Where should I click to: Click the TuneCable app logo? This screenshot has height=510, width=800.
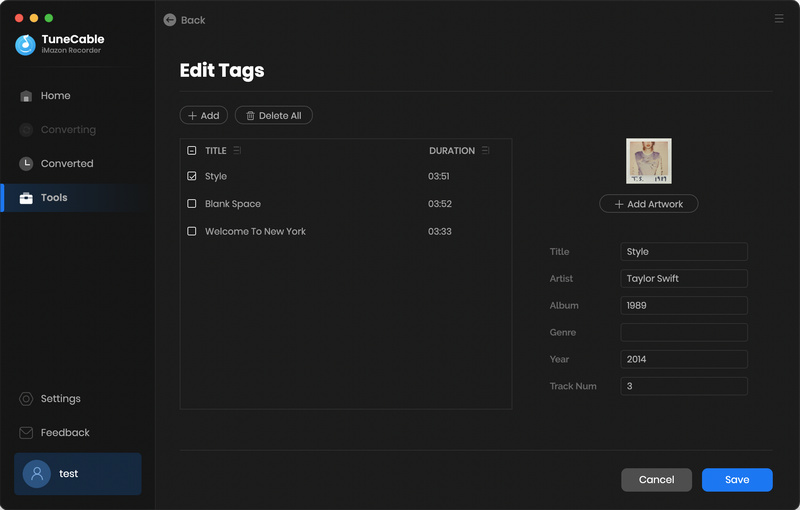click(x=26, y=45)
